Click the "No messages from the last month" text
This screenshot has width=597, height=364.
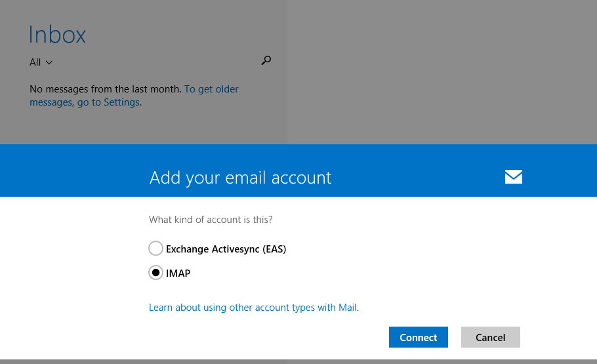click(x=105, y=89)
